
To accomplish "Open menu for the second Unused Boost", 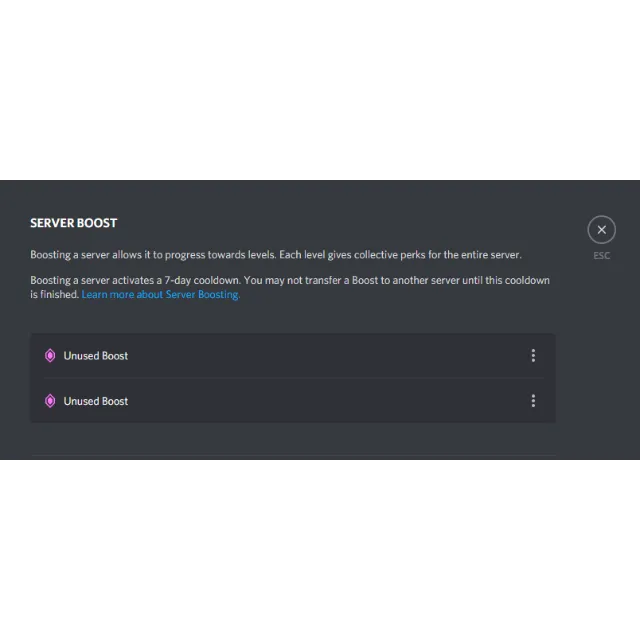I will (x=533, y=401).
